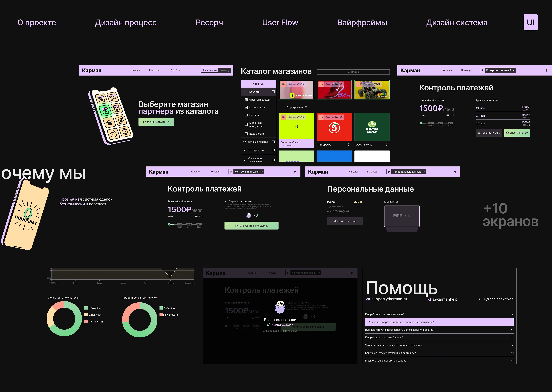
Task: Click the calendar icon on Перенести дату button
Action: tap(479, 133)
